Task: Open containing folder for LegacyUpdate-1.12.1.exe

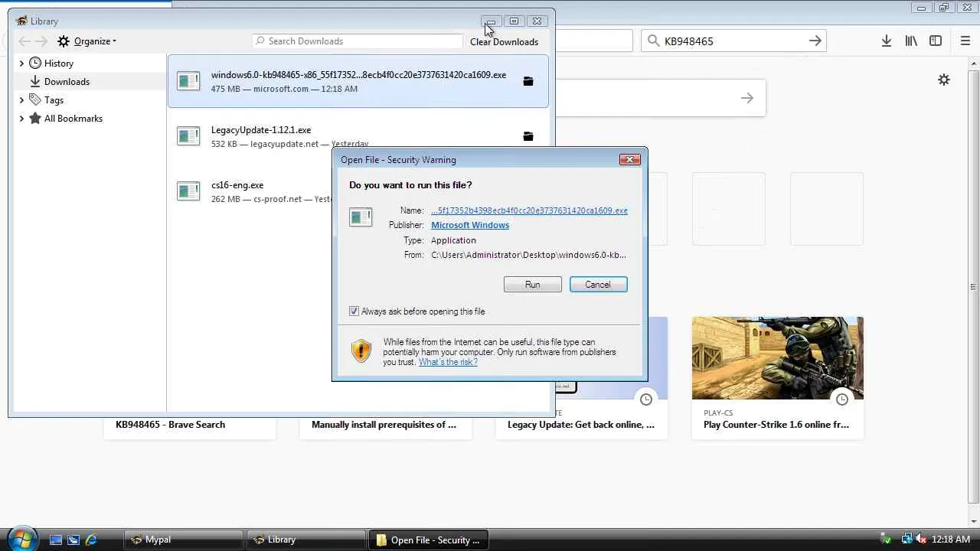Action: tap(528, 136)
